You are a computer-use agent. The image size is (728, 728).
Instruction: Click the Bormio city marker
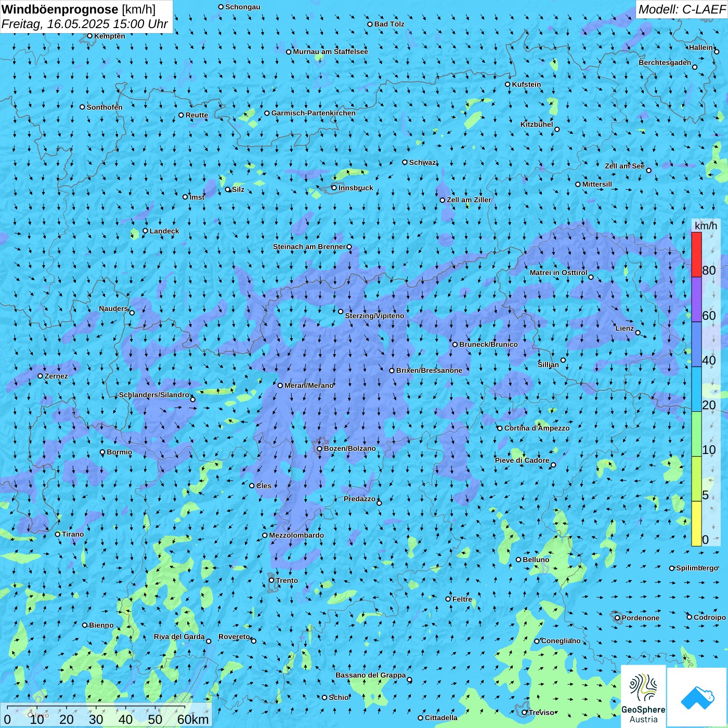[x=102, y=452]
